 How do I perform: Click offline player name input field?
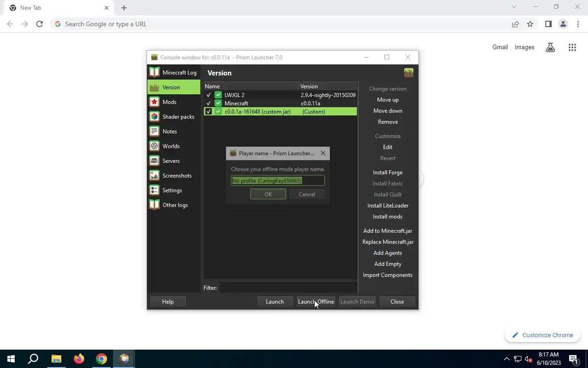click(278, 181)
